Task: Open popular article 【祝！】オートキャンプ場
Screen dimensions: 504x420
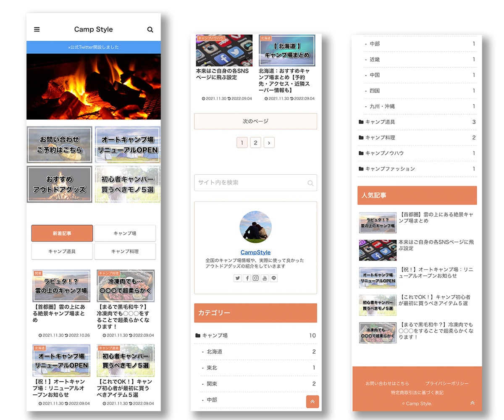Action: point(417,278)
